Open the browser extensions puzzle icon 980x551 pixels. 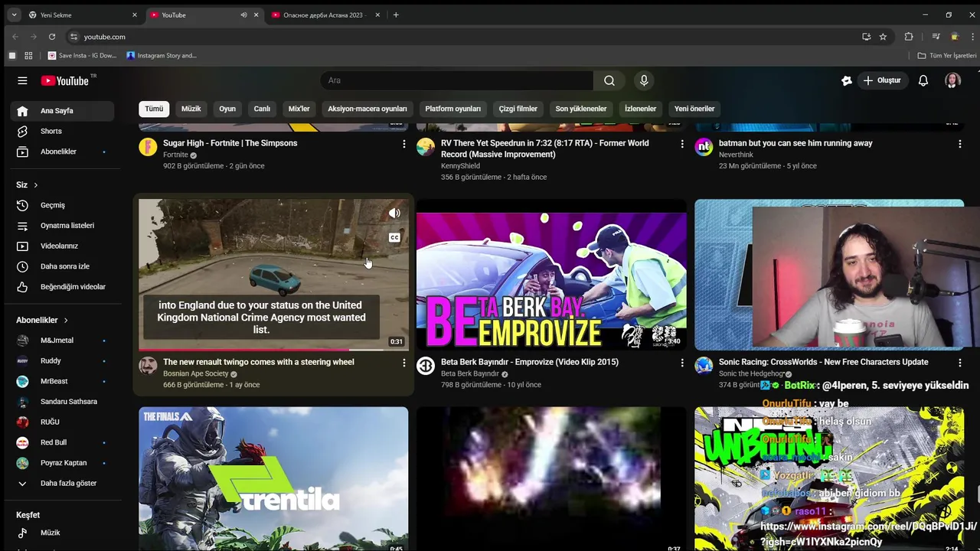tap(909, 37)
